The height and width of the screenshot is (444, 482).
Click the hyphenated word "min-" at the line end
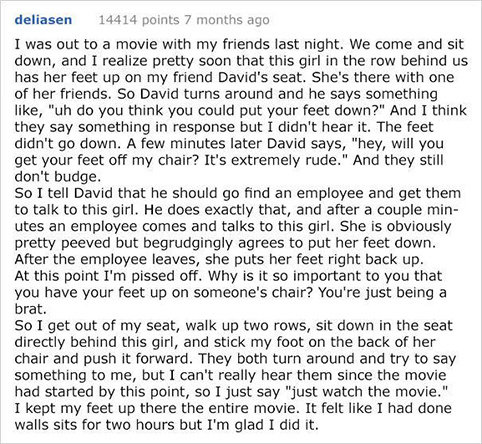point(444,210)
